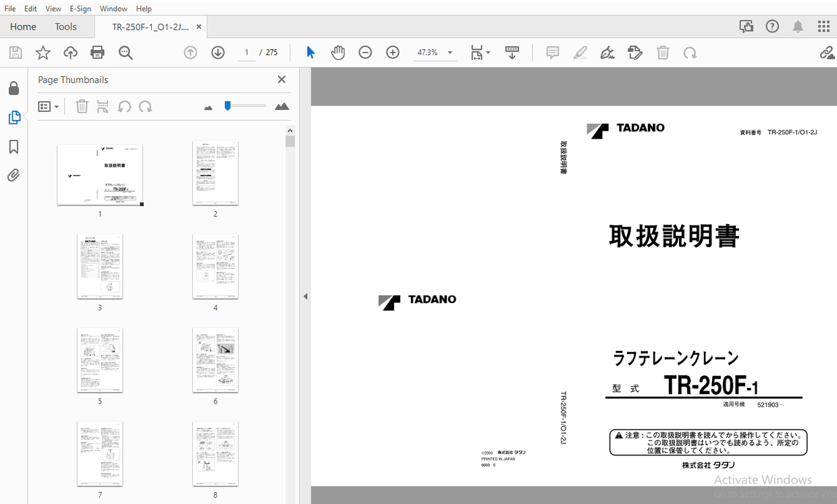Activate the Selection arrow tool

click(x=310, y=53)
